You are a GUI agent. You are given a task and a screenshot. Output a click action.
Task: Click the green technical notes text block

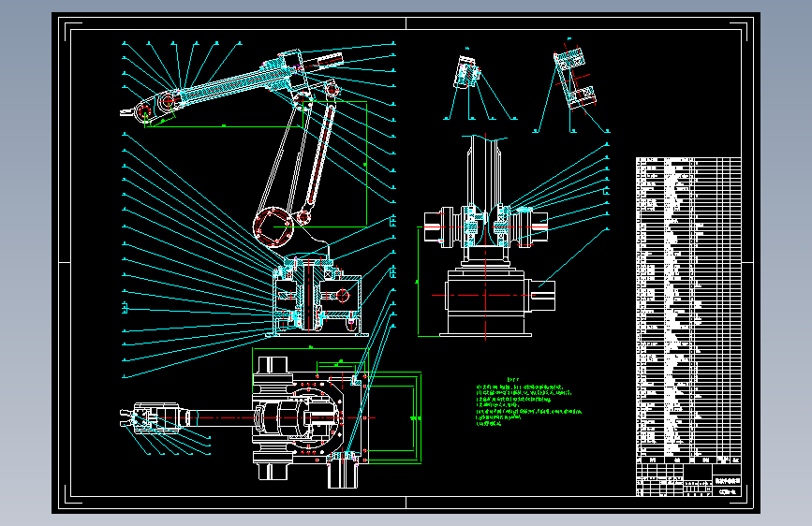528,402
